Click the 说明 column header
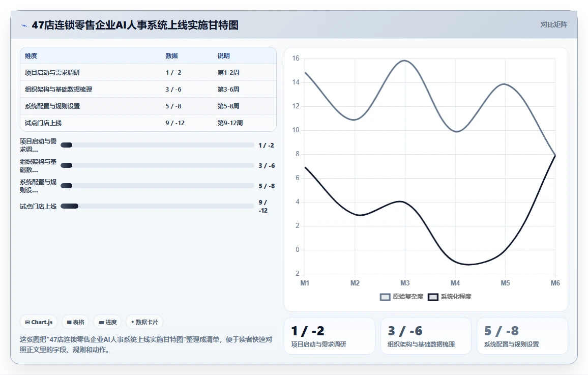The image size is (588, 375). tap(223, 56)
